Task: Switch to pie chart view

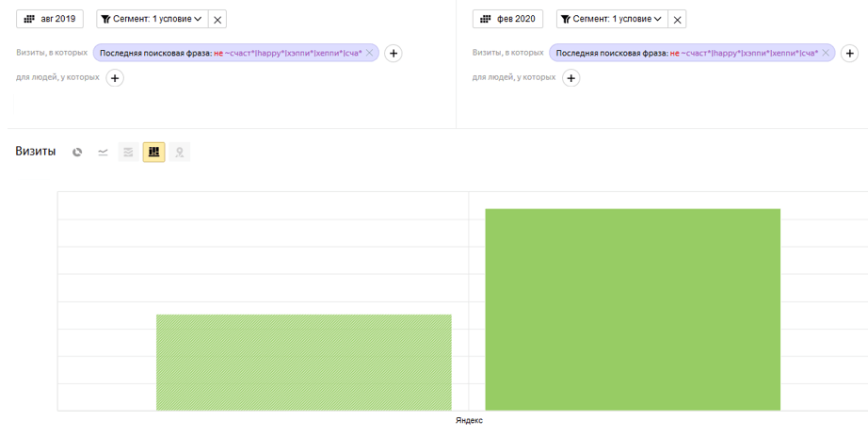Action: pos(77,152)
